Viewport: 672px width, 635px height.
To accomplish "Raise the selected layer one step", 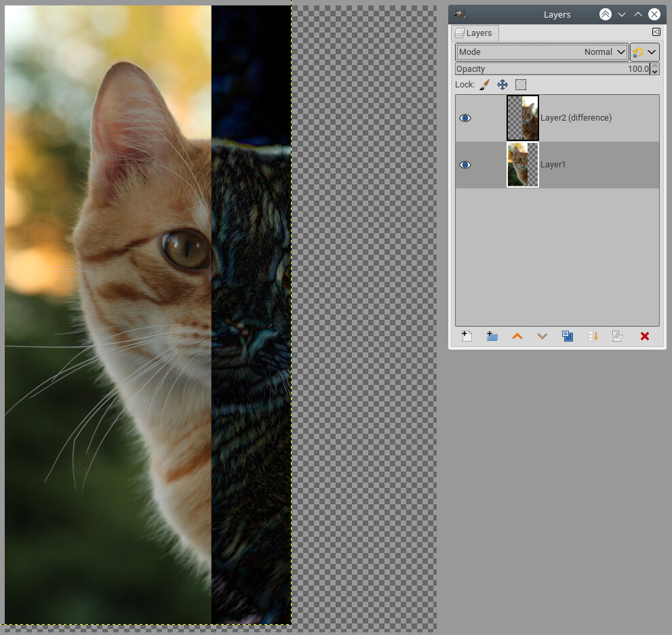I will pyautogui.click(x=517, y=336).
